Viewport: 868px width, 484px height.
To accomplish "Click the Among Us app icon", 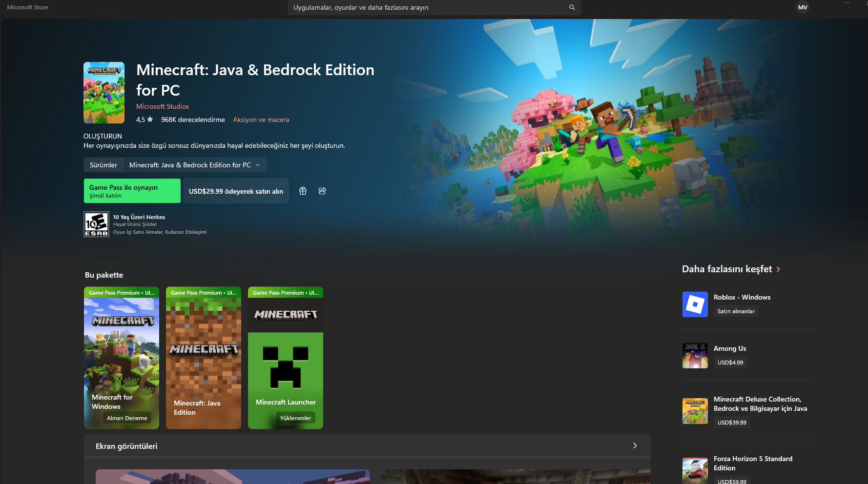I will (x=695, y=356).
